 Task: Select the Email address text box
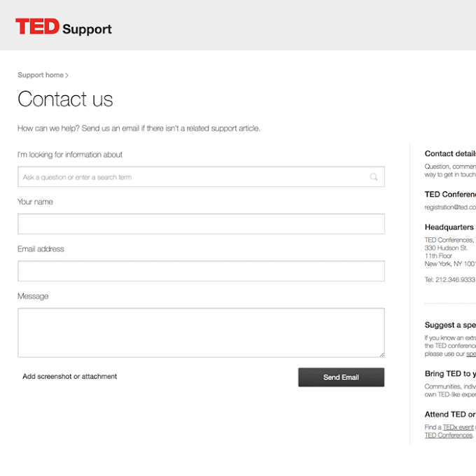coord(201,271)
